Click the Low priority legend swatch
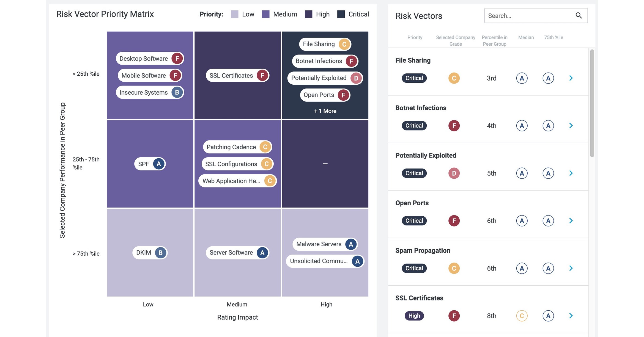 (234, 14)
